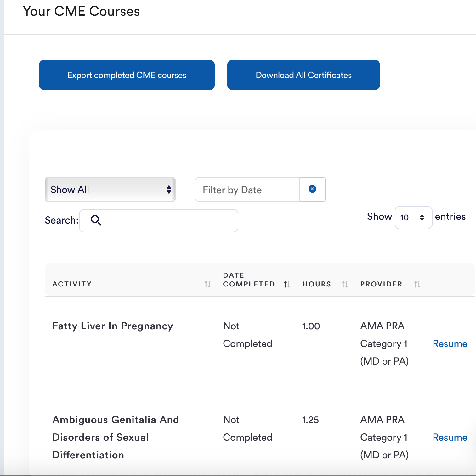Viewport: 476px width, 476px height.
Task: Sort by Hours column arrows
Action: 345,284
